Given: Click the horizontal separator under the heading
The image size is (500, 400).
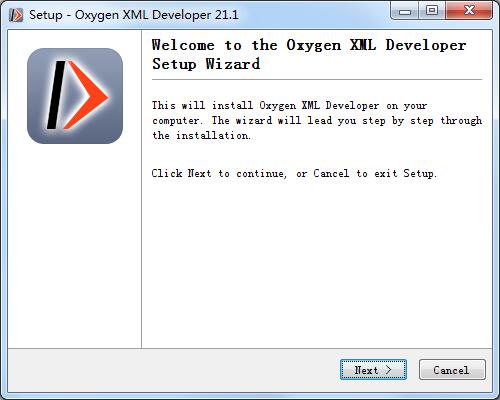Looking at the screenshot, I should 317,80.
